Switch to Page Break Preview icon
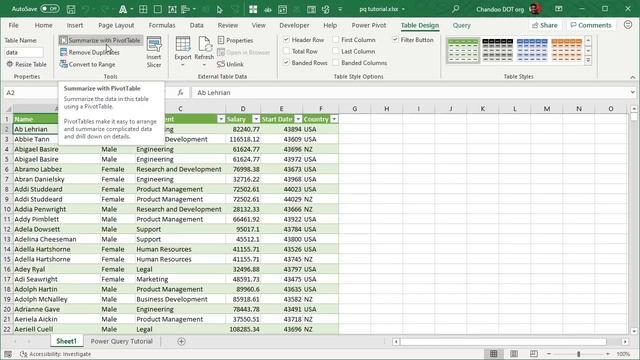 pos(533,353)
